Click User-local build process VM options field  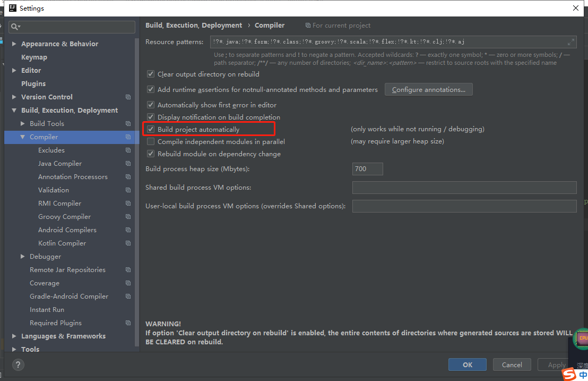[464, 206]
